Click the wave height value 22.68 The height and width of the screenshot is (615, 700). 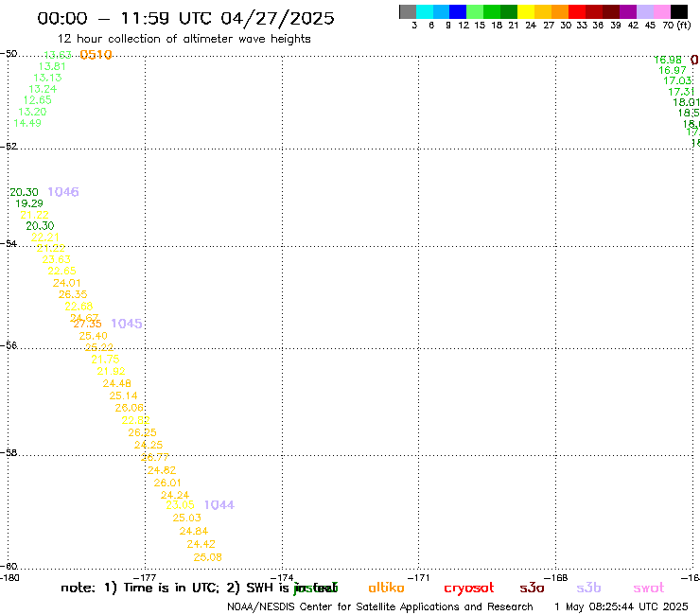point(79,307)
